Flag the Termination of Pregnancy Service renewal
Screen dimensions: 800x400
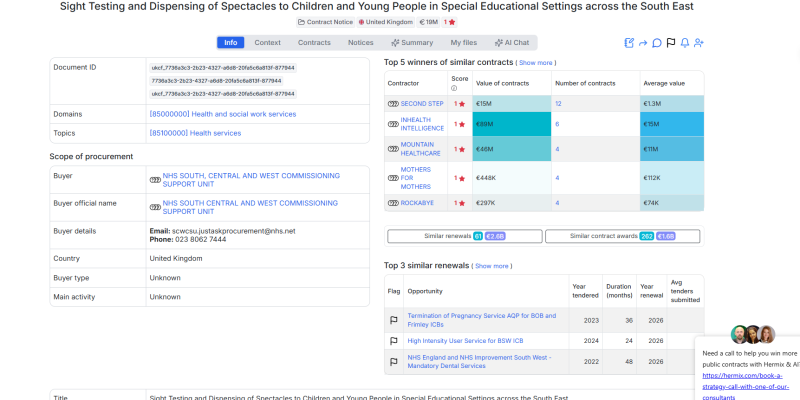(394, 320)
